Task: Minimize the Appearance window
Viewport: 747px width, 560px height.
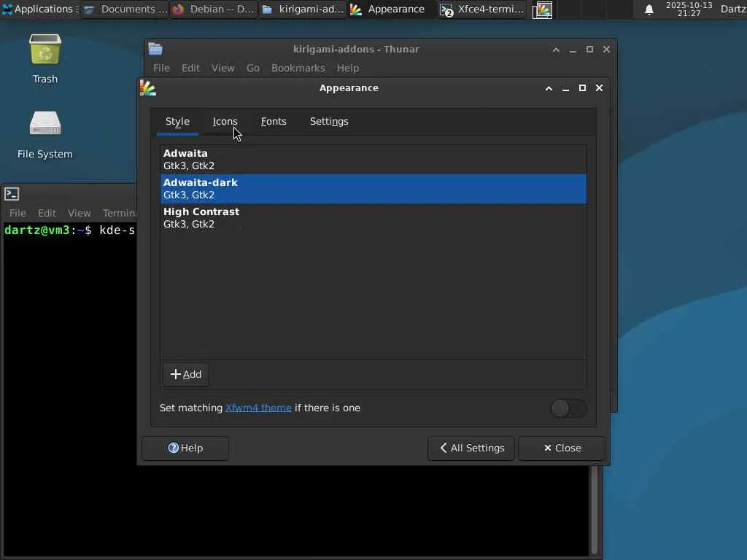Action: coord(565,88)
